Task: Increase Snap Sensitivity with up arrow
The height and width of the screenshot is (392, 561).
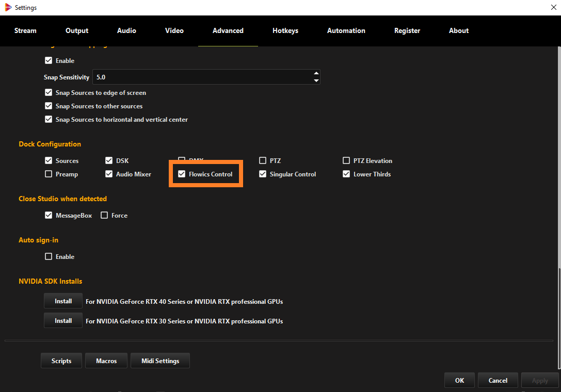Action: 316,73
